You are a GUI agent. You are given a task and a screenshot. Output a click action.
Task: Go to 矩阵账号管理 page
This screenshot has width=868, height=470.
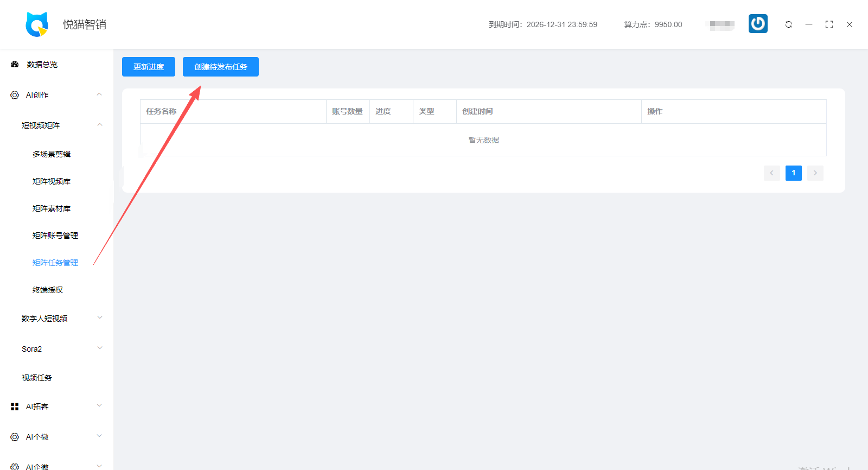pos(55,236)
